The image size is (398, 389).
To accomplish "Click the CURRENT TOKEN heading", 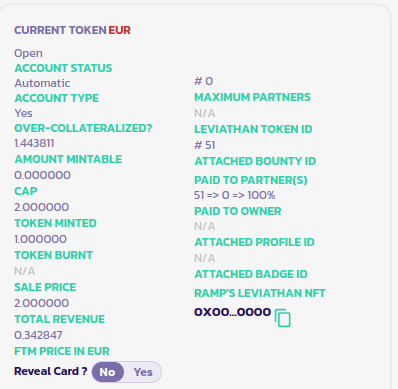I will coord(60,30).
